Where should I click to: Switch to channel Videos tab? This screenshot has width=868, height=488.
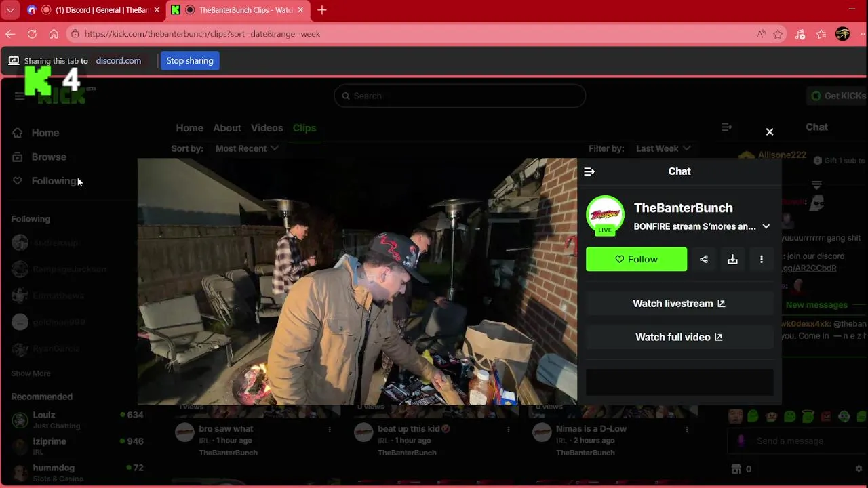pos(267,128)
